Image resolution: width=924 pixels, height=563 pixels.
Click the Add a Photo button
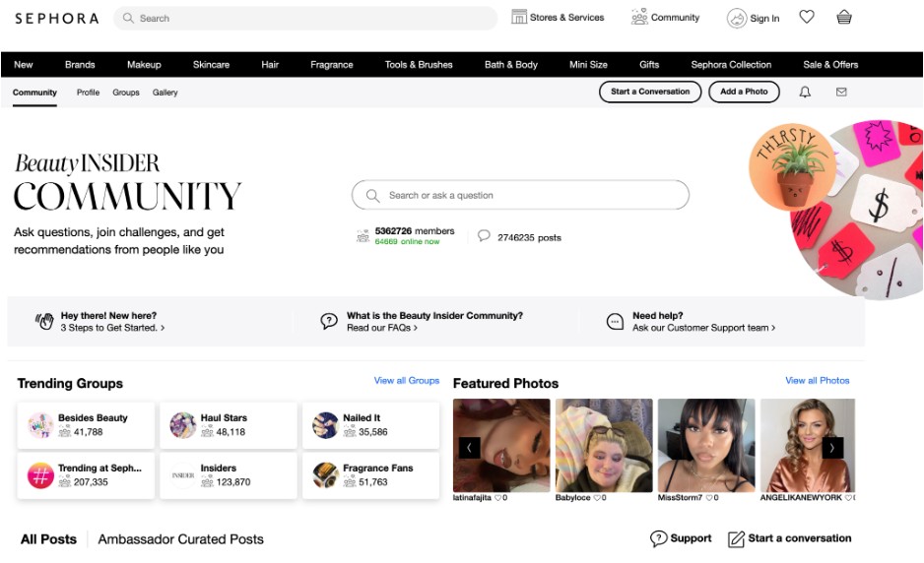click(x=744, y=92)
